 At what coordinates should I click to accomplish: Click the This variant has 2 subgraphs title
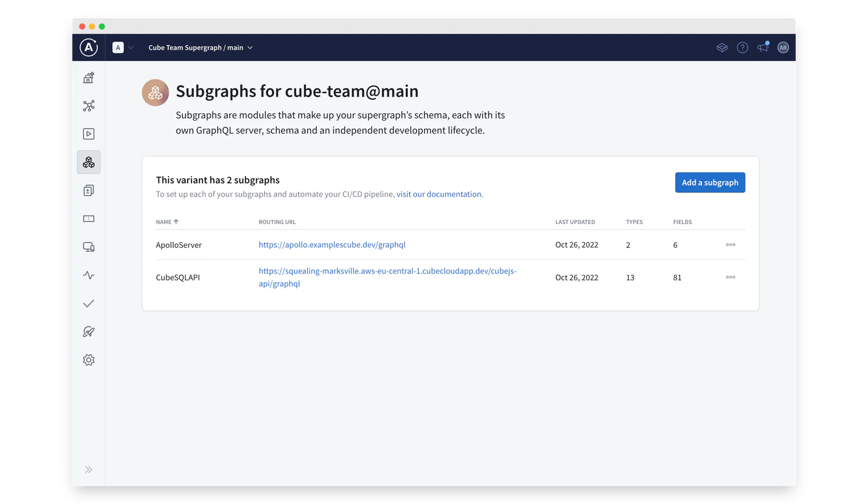tap(218, 180)
